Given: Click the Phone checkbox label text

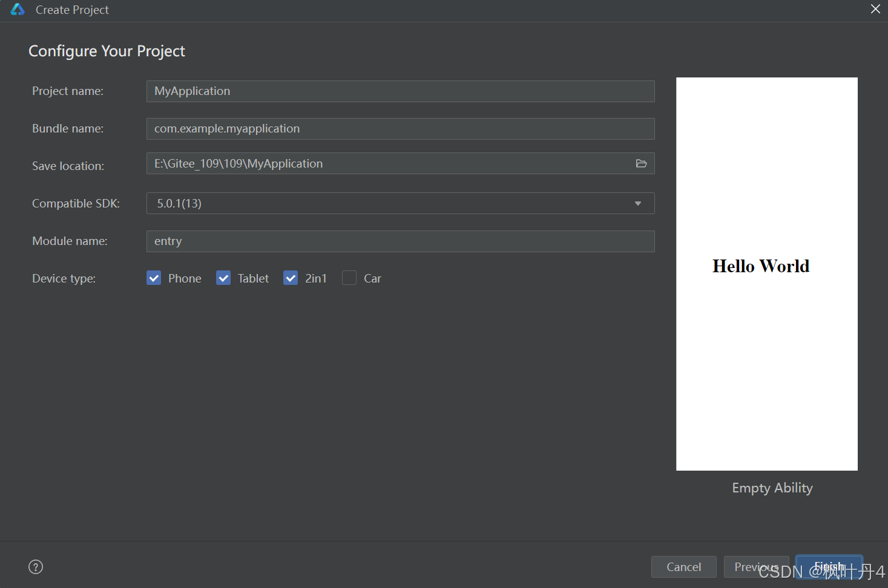Looking at the screenshot, I should pos(185,278).
